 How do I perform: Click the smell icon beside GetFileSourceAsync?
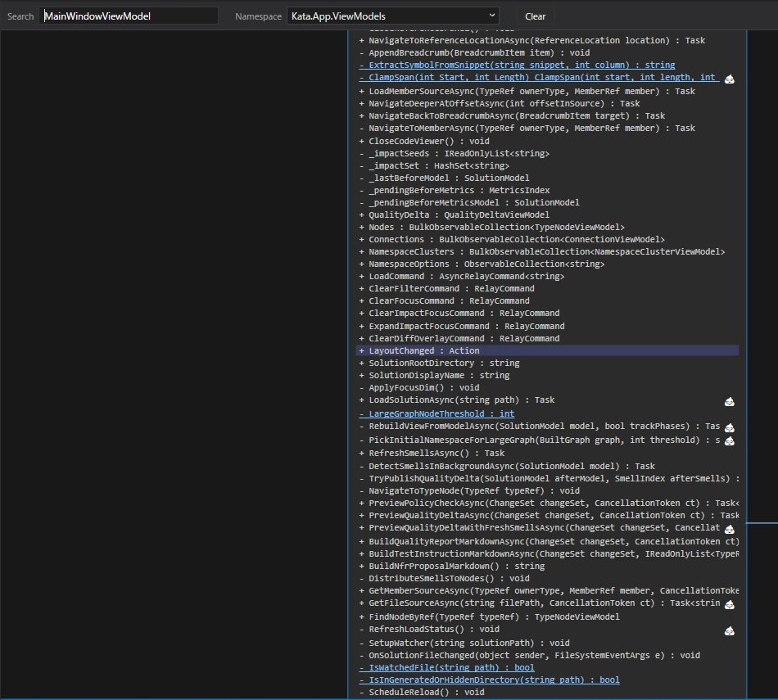(730, 604)
